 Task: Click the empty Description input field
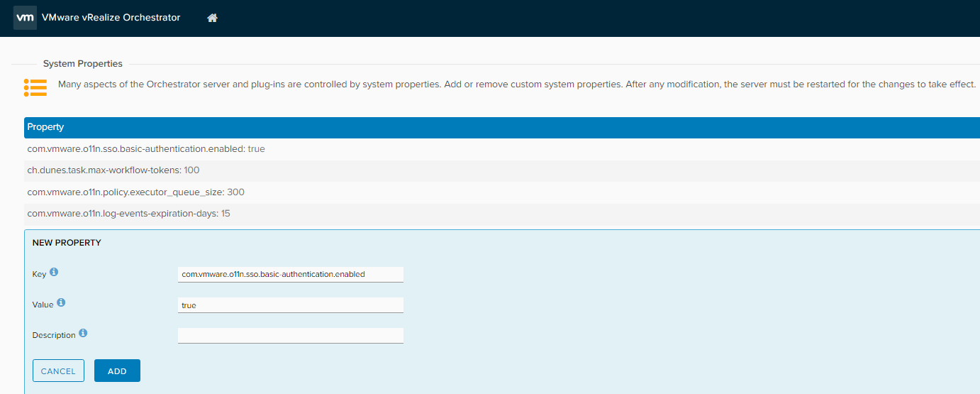click(x=290, y=335)
